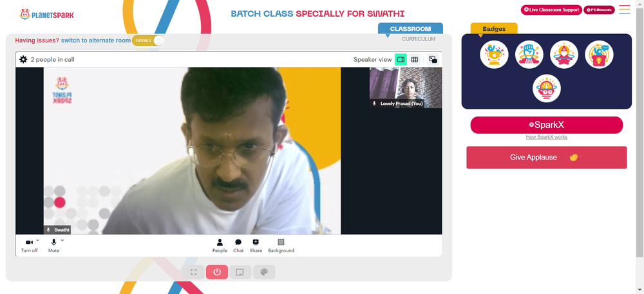644x294 pixels.
Task: Toggle the Room 2 switch
Action: click(x=148, y=41)
